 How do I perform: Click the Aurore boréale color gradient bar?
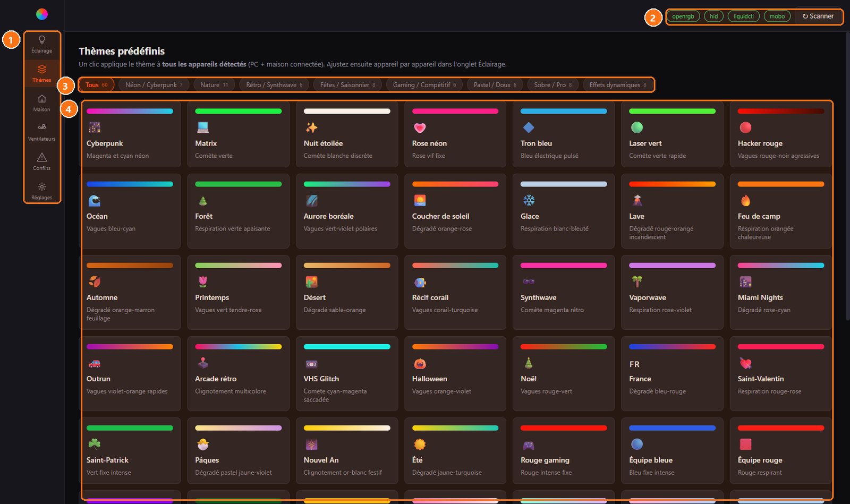347,184
